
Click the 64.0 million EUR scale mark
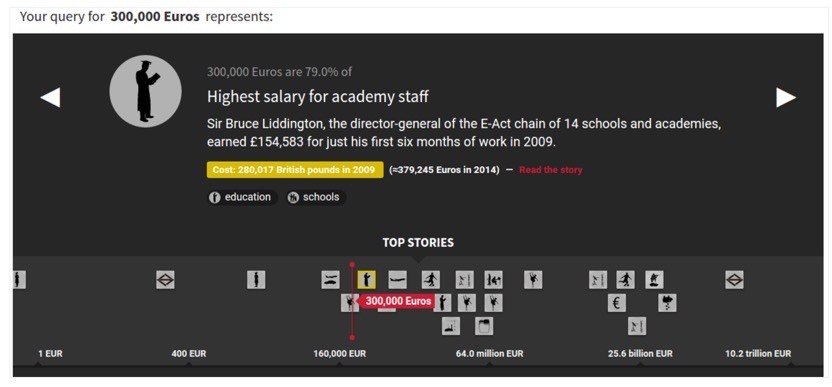[489, 354]
